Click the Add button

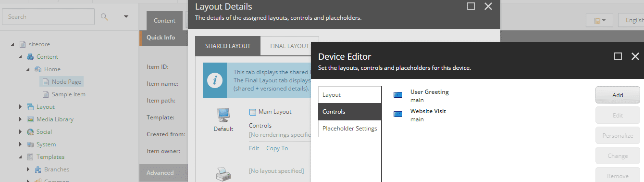click(618, 95)
